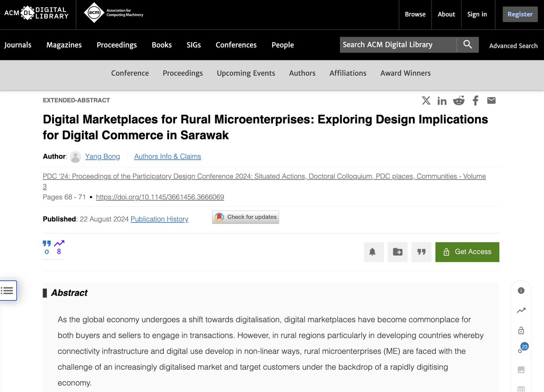Share article on Facebook
544x392 pixels.
[475, 101]
